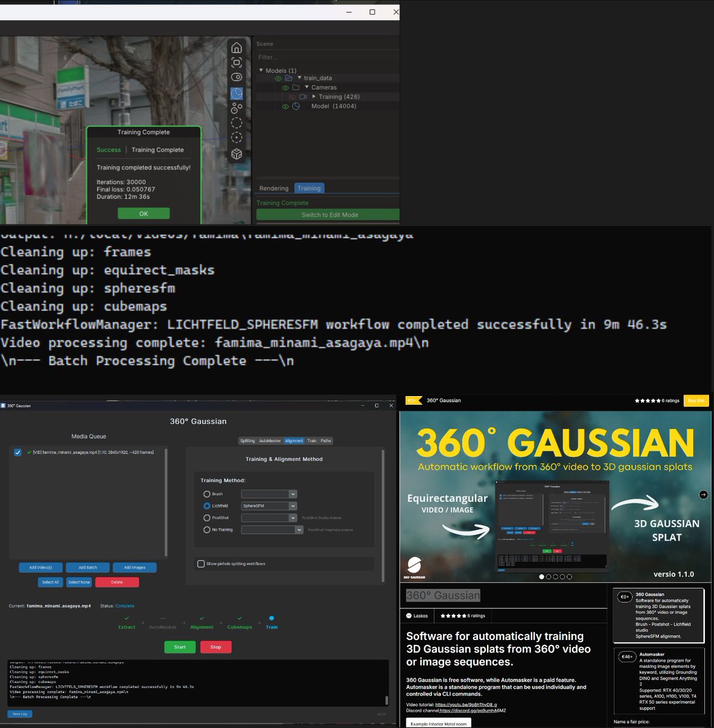
Task: Click the yellow Buy this button
Action: tap(696, 400)
